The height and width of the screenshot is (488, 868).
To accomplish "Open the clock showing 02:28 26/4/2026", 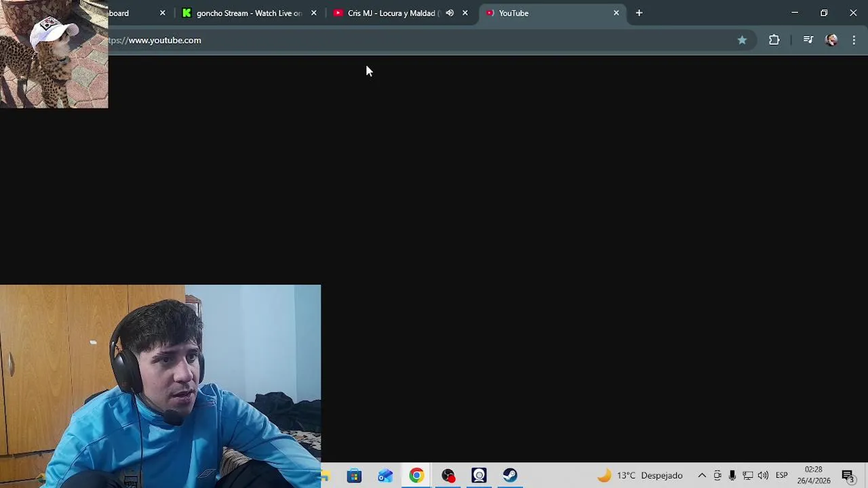I will 814,475.
